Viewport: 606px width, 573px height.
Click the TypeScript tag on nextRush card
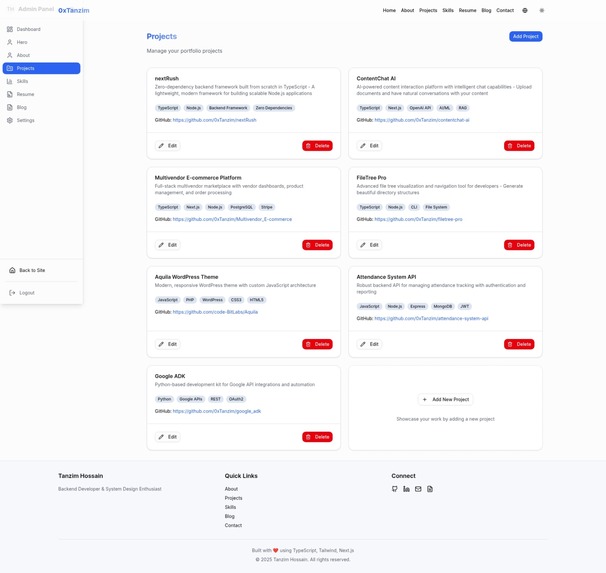(168, 108)
